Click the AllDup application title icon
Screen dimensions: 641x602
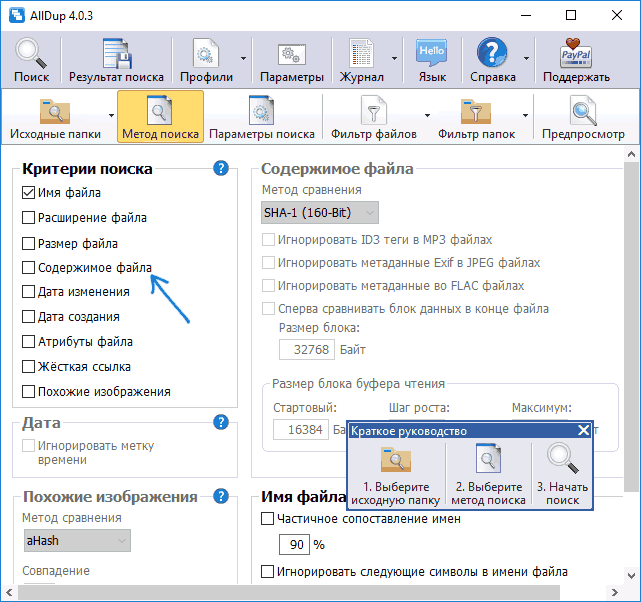point(17,16)
